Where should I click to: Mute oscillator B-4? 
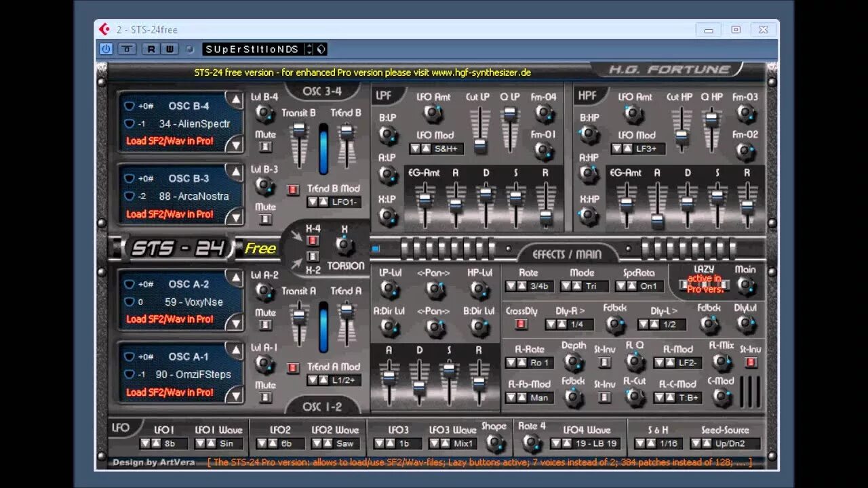tap(265, 146)
